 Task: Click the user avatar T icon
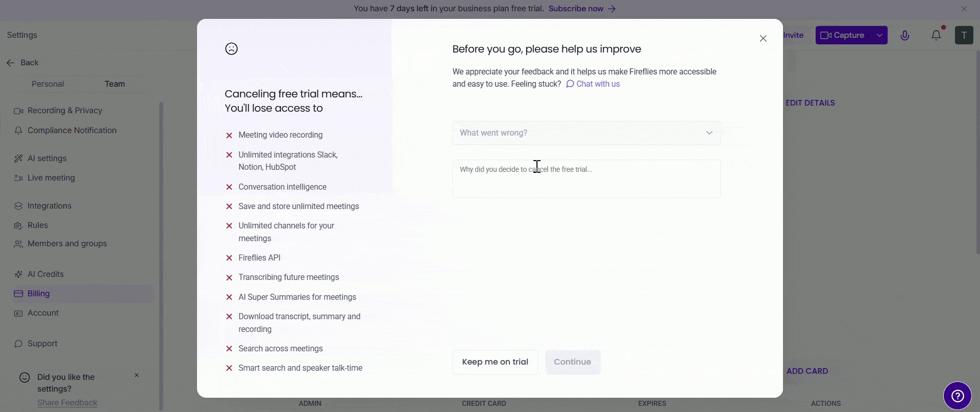[x=964, y=35]
